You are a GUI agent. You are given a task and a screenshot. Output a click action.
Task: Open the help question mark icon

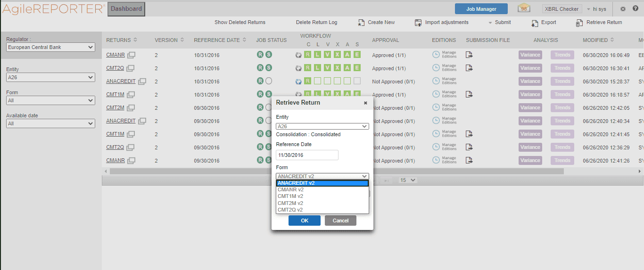pyautogui.click(x=636, y=9)
